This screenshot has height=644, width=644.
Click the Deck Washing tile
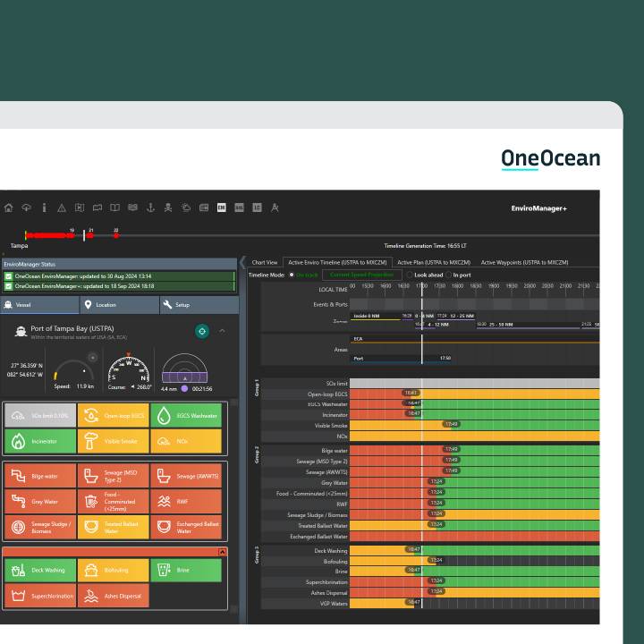coord(39,569)
